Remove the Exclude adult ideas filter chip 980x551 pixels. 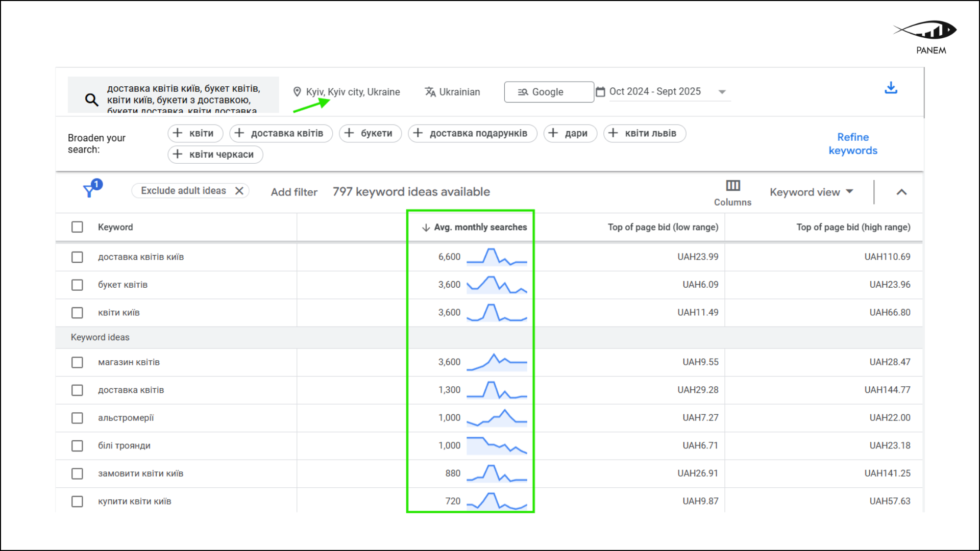point(239,190)
